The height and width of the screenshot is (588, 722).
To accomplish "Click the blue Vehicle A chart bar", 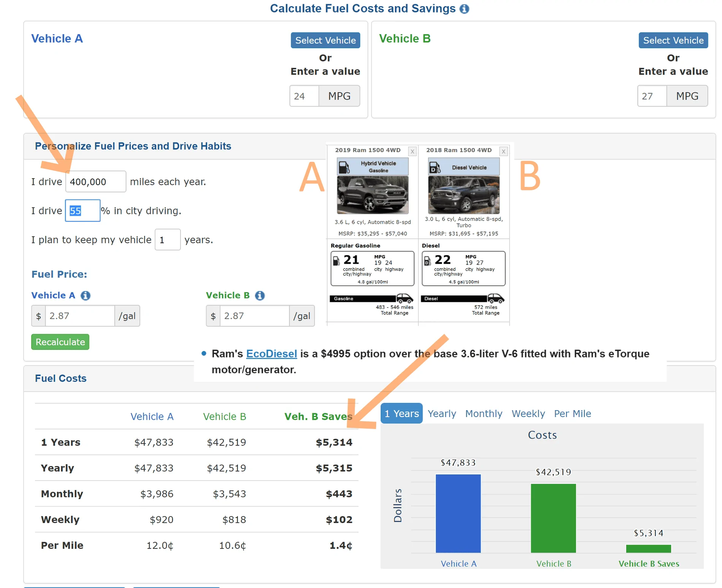I will pyautogui.click(x=458, y=513).
